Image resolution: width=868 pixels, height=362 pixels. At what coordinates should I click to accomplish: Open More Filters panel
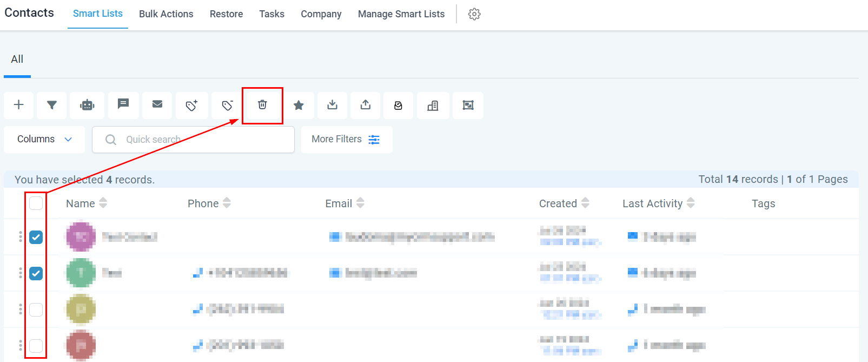(x=346, y=139)
